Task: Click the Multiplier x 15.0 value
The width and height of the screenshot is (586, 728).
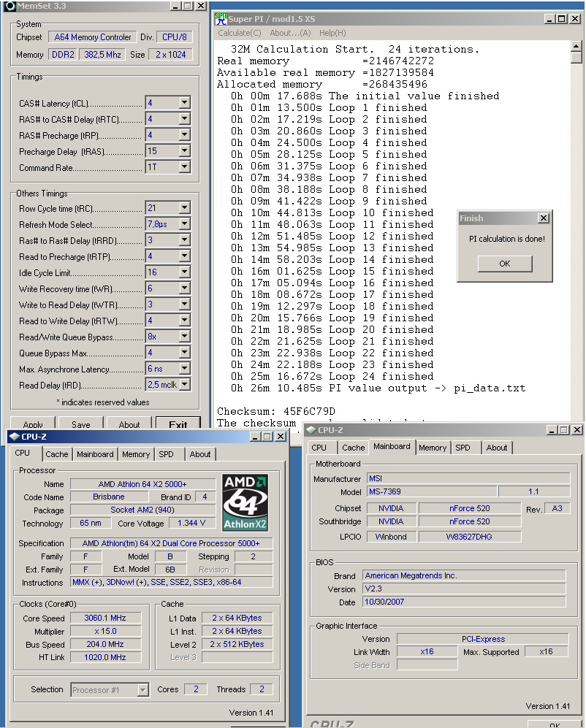Action: (x=105, y=631)
